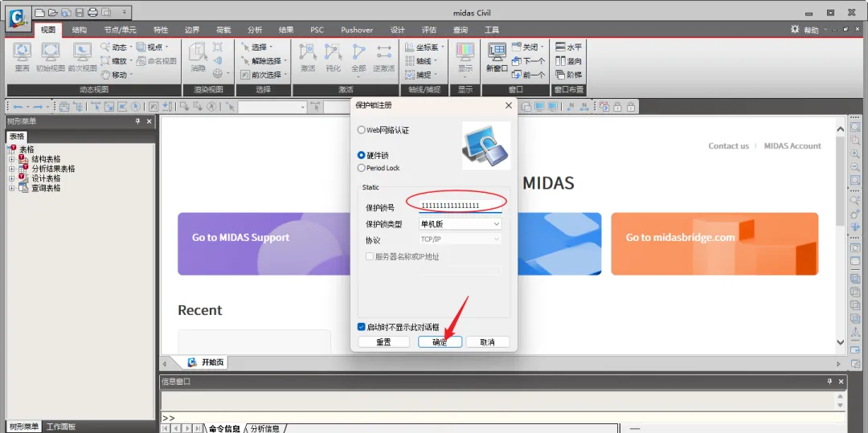Toggle 启动时不显示此对话框 checkbox
The height and width of the screenshot is (433, 868).
362,327
